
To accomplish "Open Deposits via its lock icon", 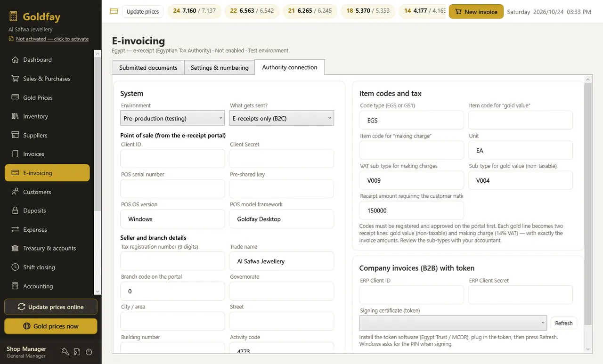I will 15,210.
